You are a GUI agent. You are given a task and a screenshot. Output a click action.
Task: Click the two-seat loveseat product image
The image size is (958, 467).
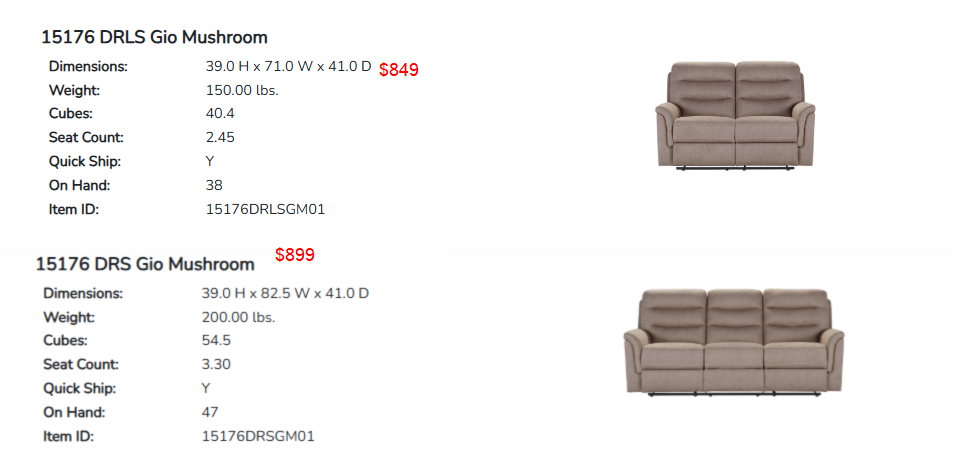pos(735,115)
